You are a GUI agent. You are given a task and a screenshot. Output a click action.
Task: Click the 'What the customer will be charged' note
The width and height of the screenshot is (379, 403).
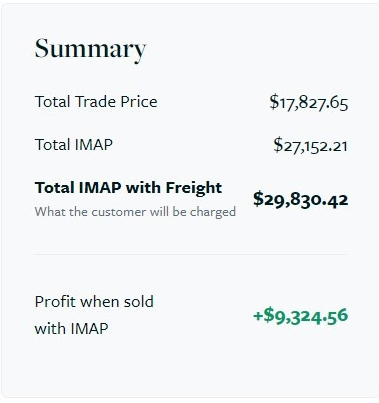[x=135, y=212]
